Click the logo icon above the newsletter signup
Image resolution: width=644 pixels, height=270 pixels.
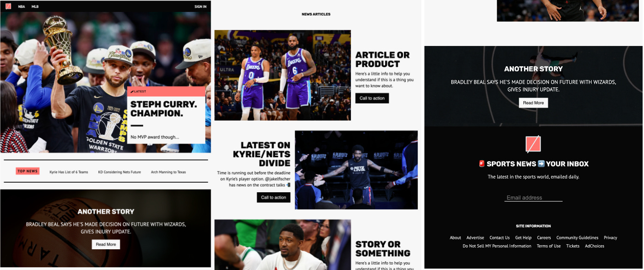(533, 144)
